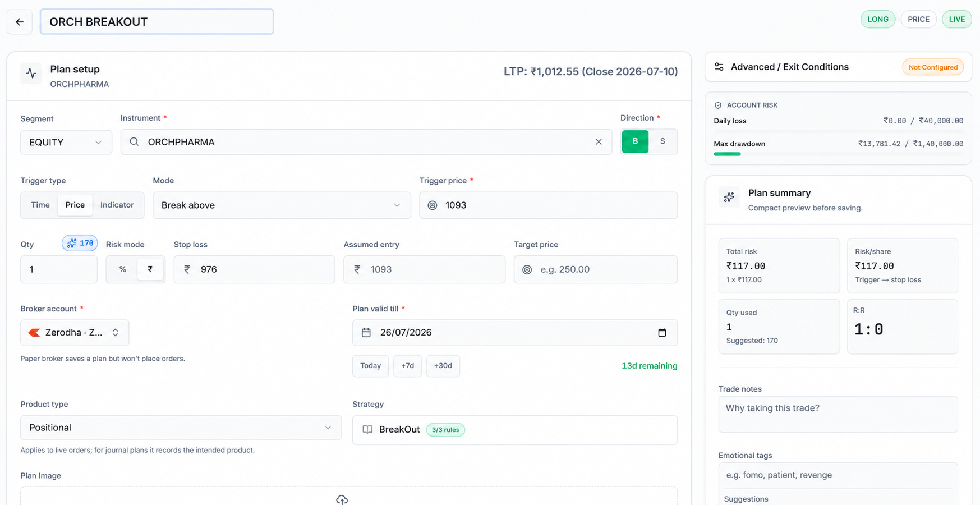Edit the Assumed entry field
980x505 pixels.
tap(424, 269)
